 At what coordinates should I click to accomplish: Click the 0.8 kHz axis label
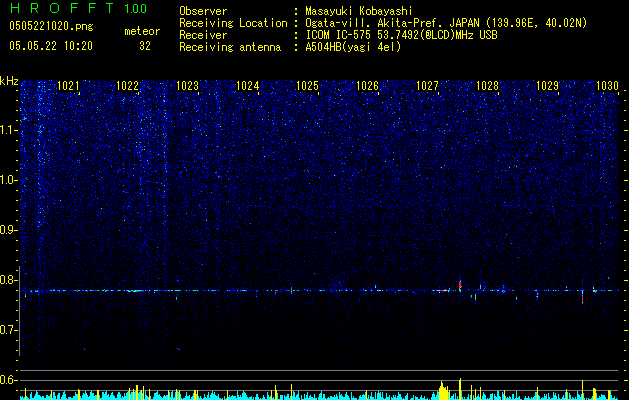point(9,280)
